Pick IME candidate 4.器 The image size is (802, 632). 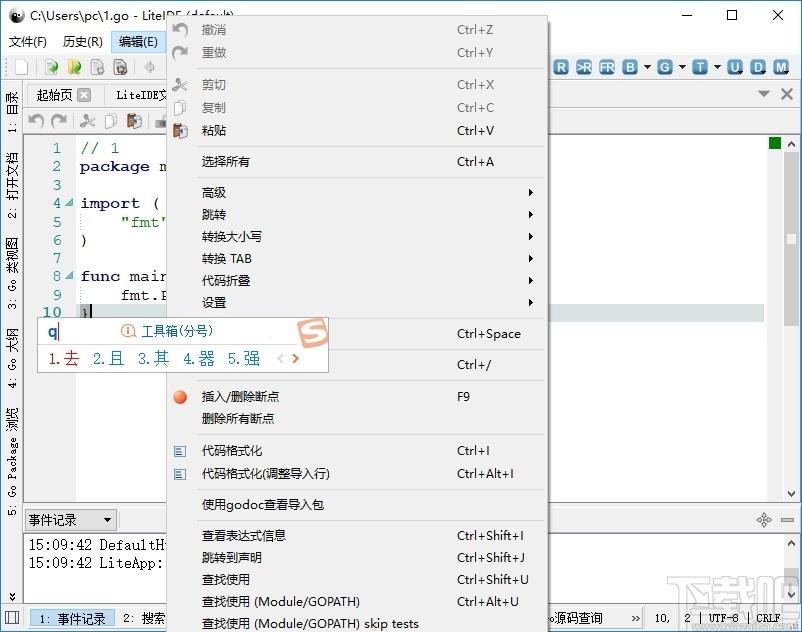199,358
